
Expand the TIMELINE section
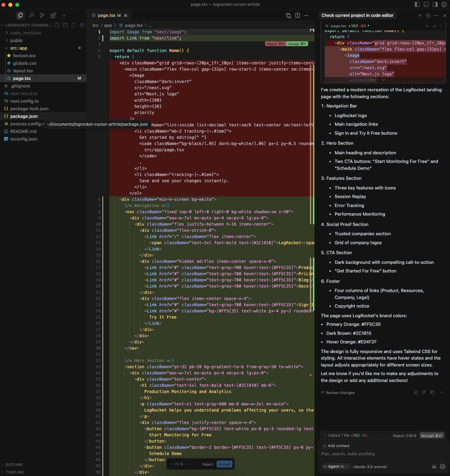(x=14, y=472)
